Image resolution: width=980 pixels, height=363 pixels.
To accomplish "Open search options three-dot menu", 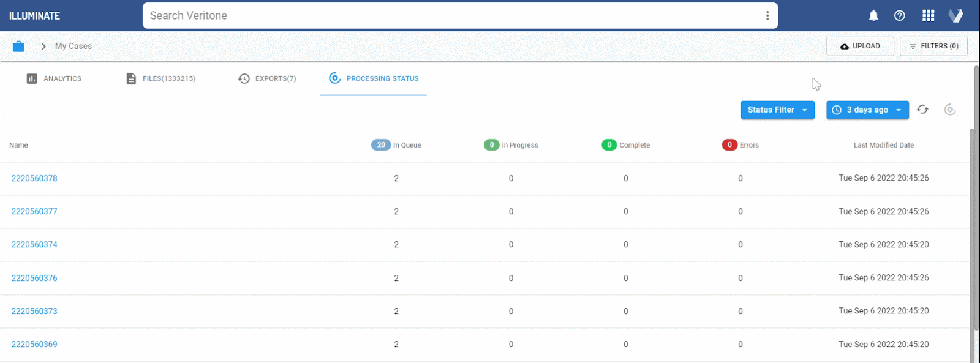I will 767,16.
